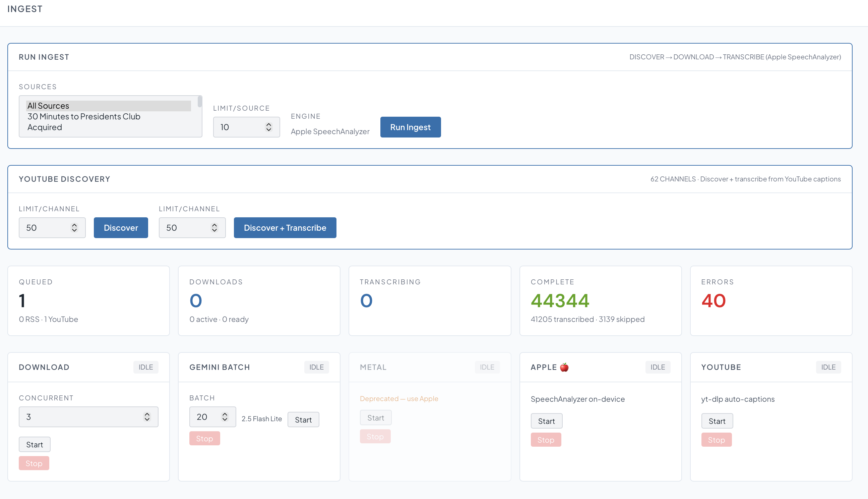The height and width of the screenshot is (499, 868).
Task: Start the Gemini Batch worker
Action: click(x=303, y=420)
